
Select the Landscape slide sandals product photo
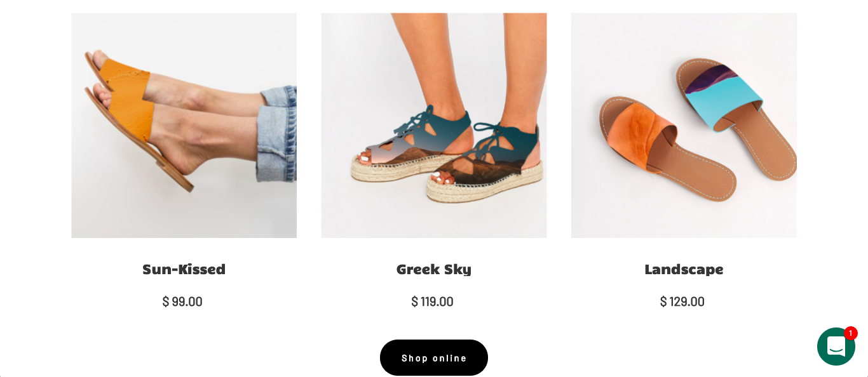(x=683, y=125)
